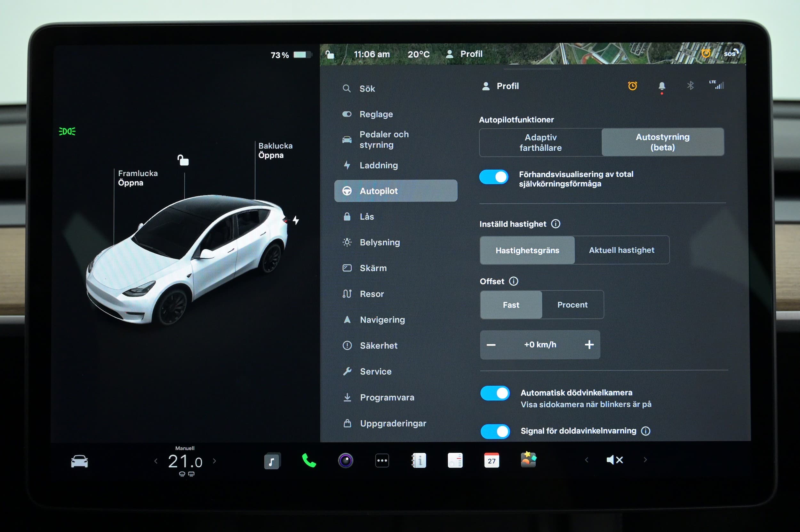
Task: Decrease cabin temperature with left arrow
Action: 156,461
